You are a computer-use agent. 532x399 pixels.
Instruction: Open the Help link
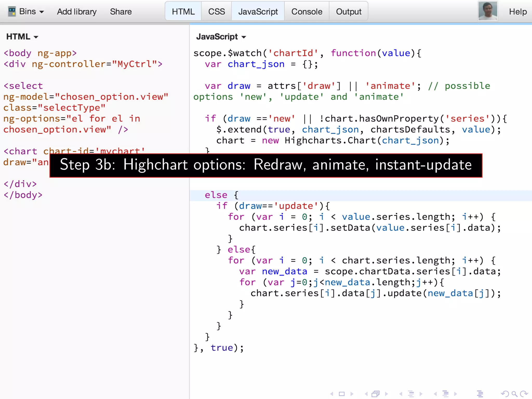pyautogui.click(x=517, y=12)
